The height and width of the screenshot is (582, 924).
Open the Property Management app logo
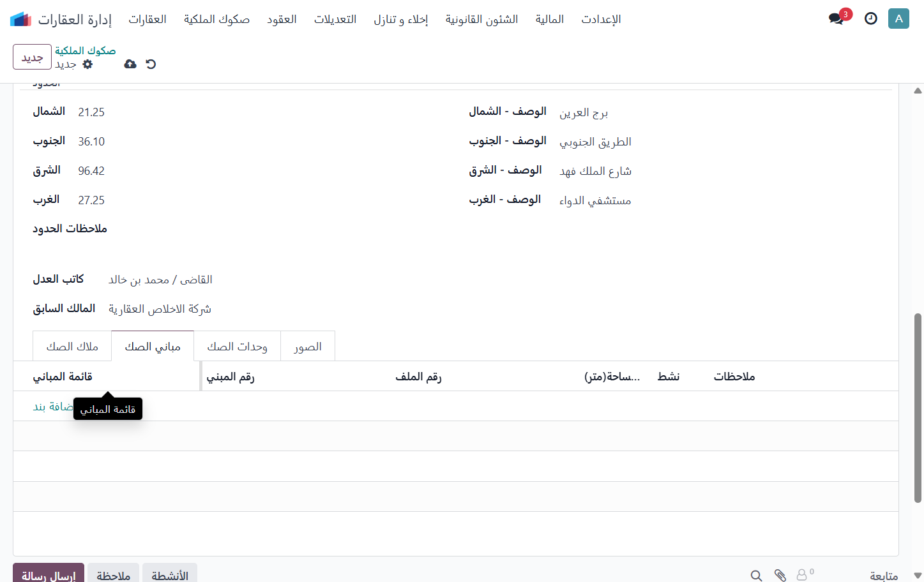click(x=20, y=19)
